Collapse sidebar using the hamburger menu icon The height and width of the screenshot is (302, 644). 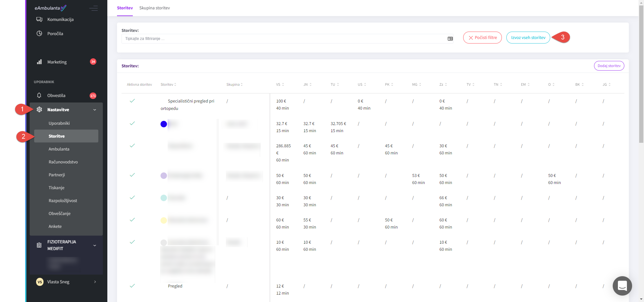point(93,8)
